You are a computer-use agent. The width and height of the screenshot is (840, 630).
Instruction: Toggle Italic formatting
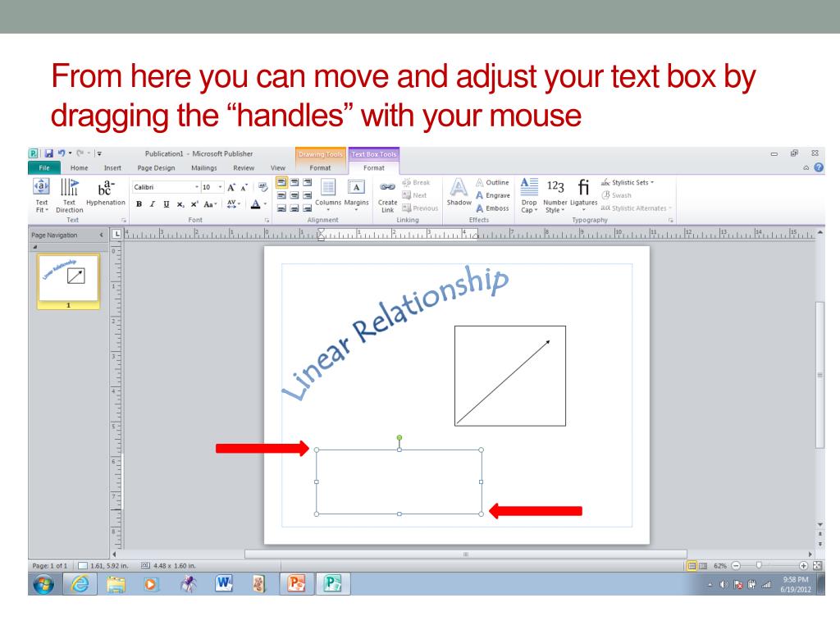153,204
